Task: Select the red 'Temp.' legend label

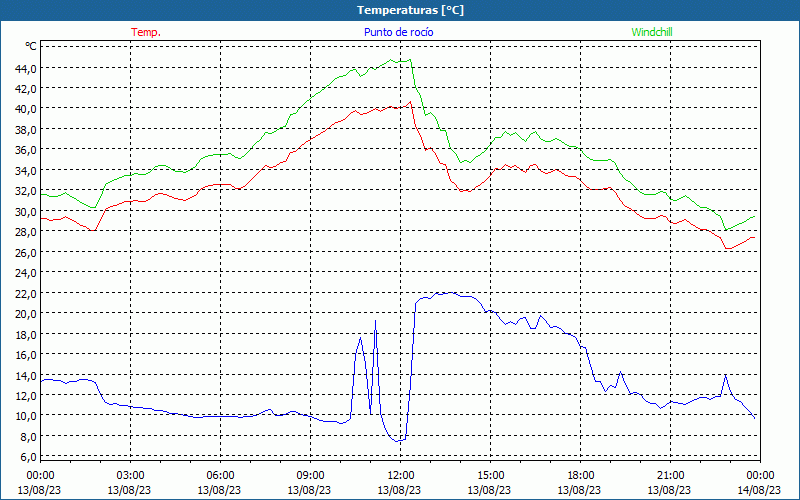Action: pos(146,32)
